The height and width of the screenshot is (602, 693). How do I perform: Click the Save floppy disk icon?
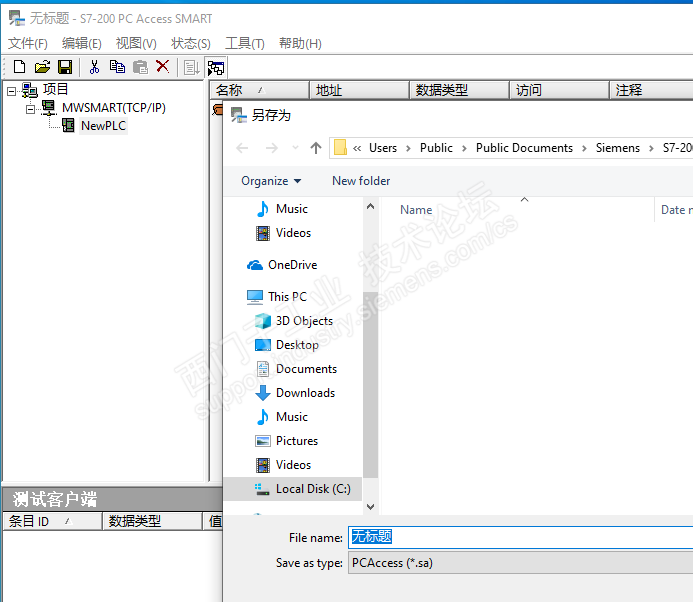[x=65, y=67]
